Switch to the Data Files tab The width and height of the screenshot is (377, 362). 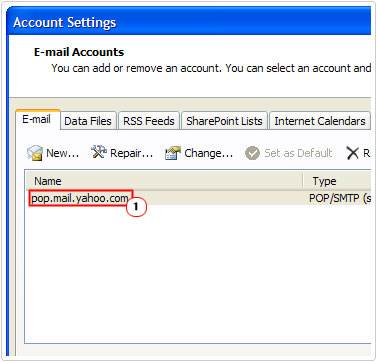coord(88,121)
